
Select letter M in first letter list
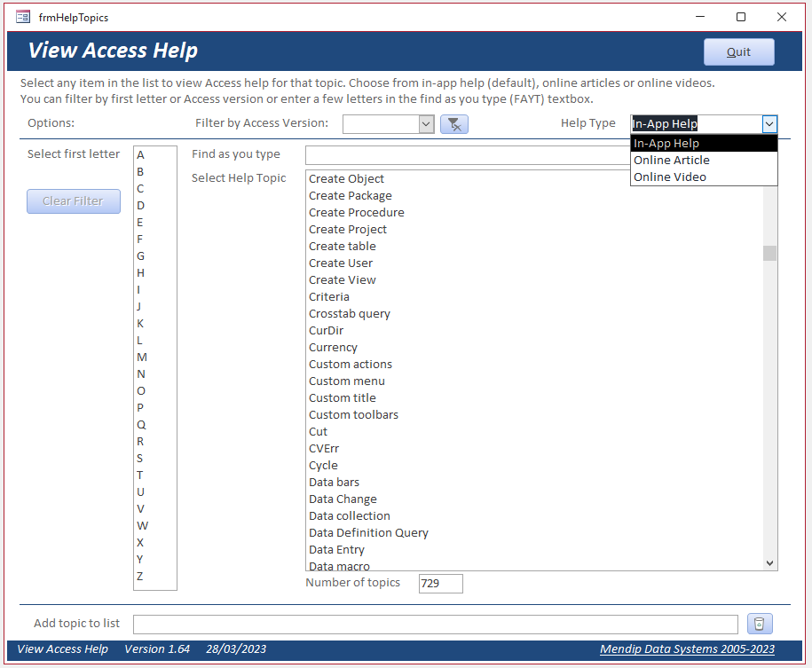tap(154, 358)
